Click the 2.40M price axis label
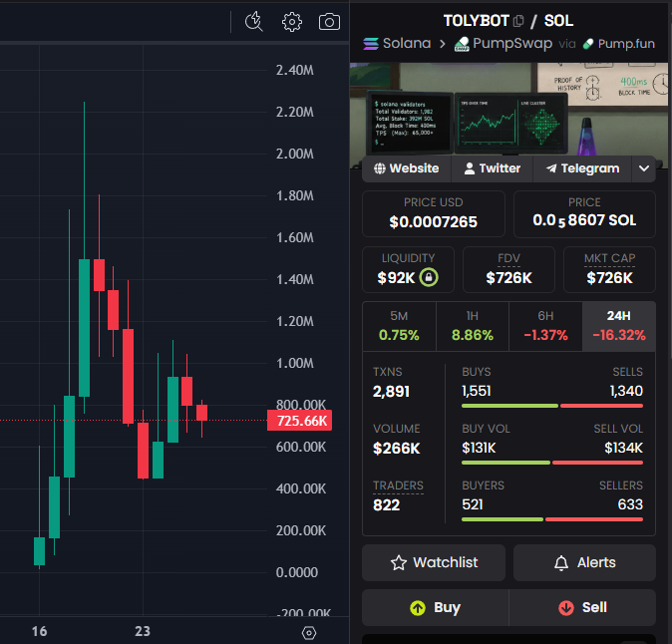Viewport: 672px width, 644px height. pos(295,70)
